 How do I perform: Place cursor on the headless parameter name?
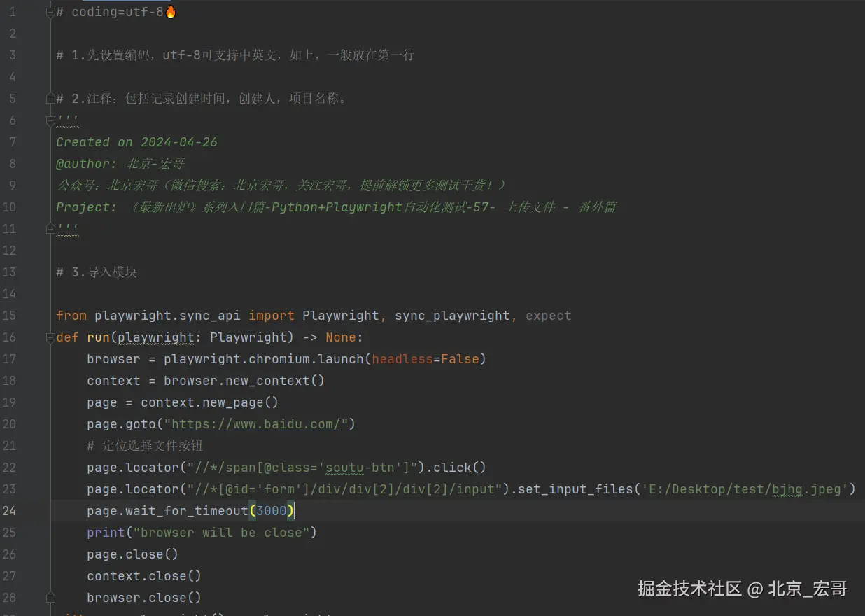pos(402,359)
